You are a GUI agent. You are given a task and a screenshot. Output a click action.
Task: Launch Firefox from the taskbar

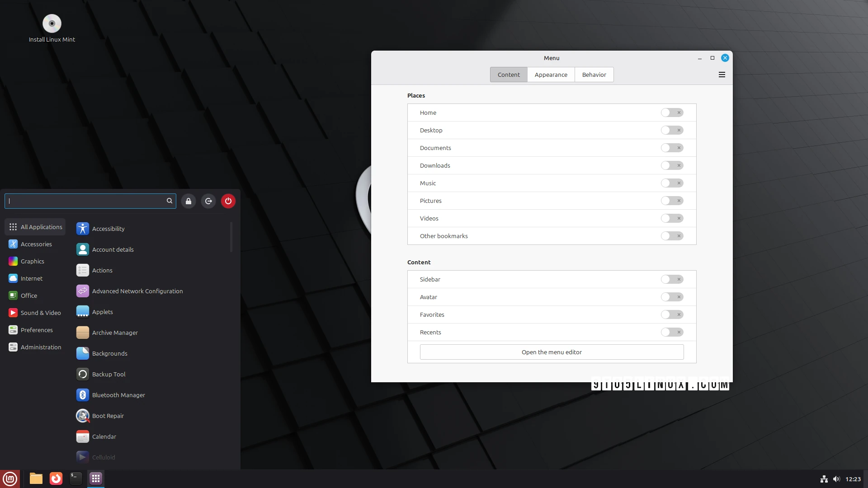[56, 479]
